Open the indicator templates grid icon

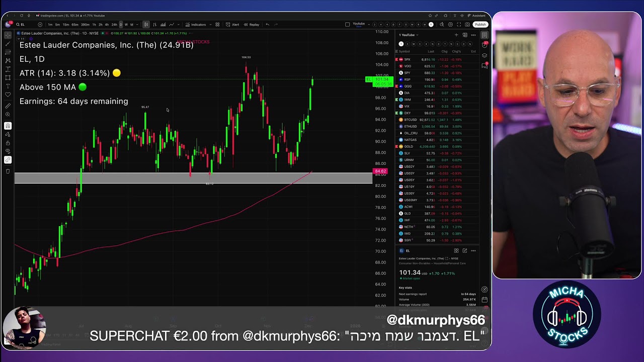[217, 25]
